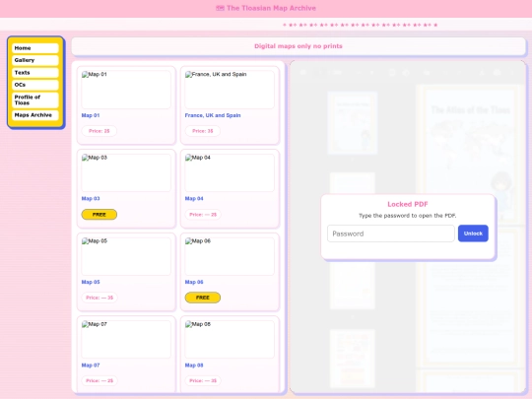
Task: Click 'Type the password to open the PDF' text
Action: tap(408, 216)
